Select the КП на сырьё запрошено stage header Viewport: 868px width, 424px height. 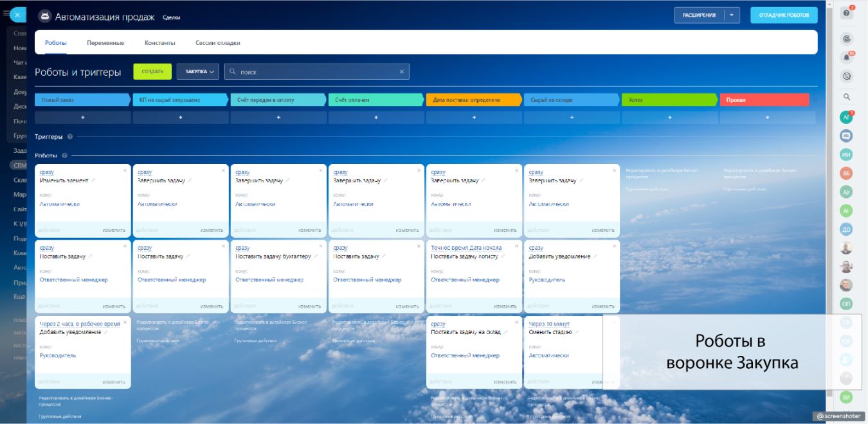coord(181,100)
